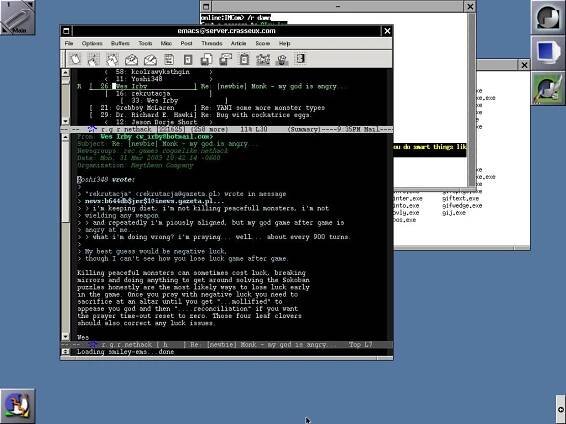Image resolution: width=566 pixels, height=424 pixels.
Task: Click the IMCom window vertical scrollbar
Action: click(471, 99)
